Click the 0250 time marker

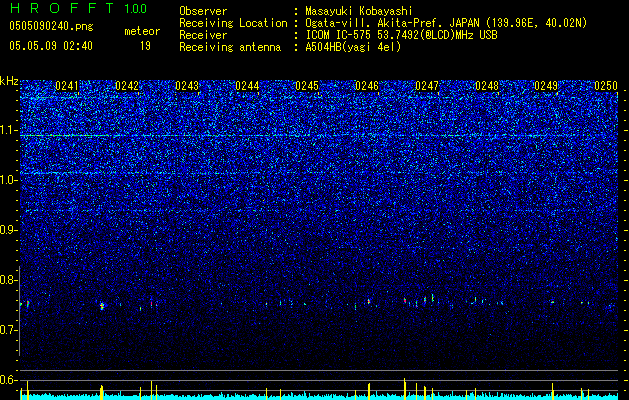606,86
